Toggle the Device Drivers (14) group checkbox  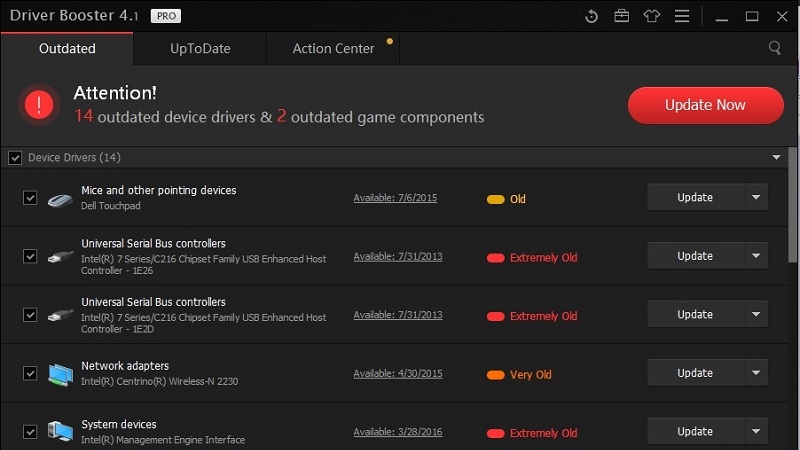[15, 158]
